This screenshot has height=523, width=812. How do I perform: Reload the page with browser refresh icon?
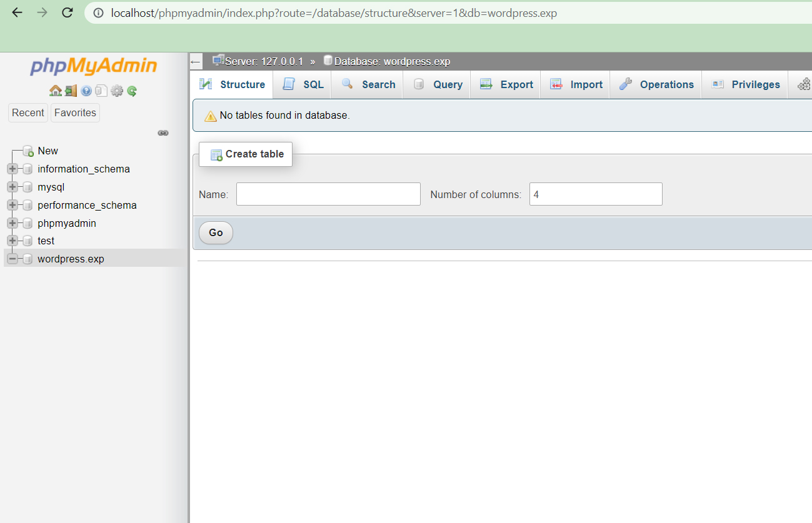(68, 12)
